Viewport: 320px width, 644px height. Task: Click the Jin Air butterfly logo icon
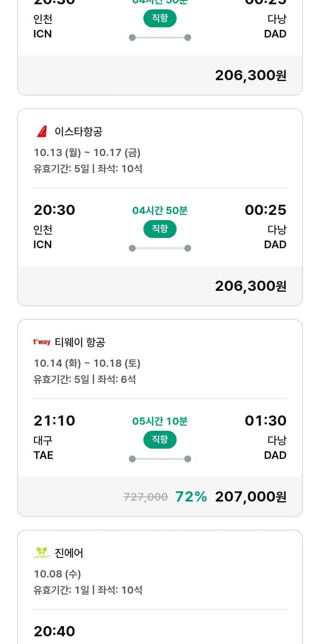(x=42, y=553)
